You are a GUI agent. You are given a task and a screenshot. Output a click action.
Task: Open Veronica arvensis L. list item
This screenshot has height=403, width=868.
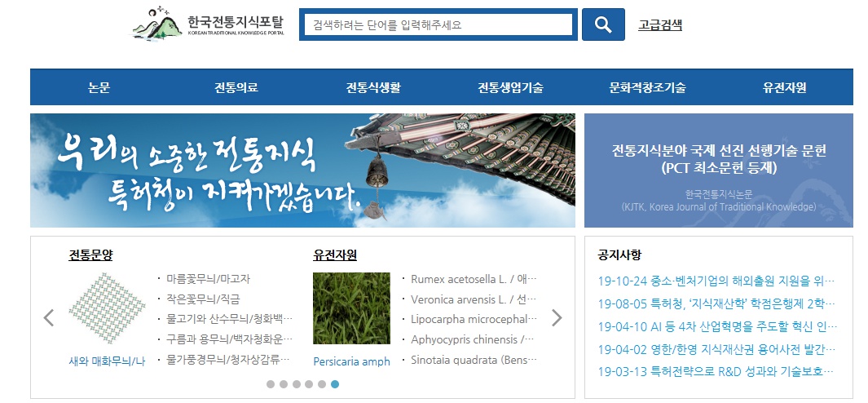(474, 299)
